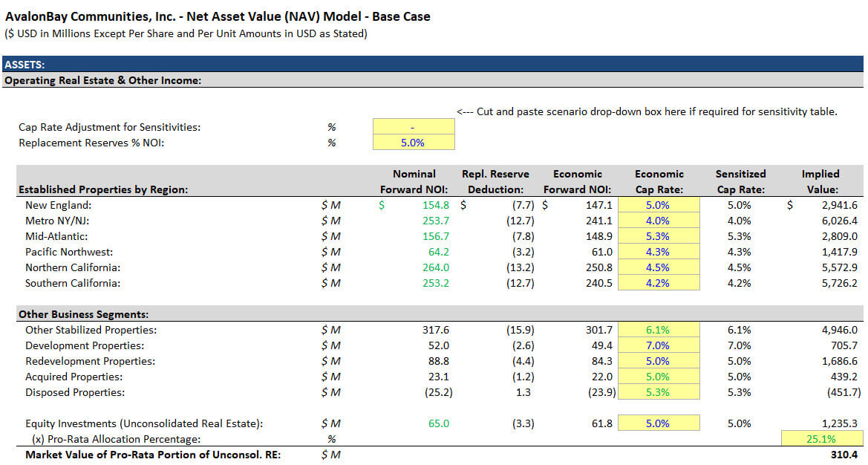Viewport: 868px width, 465px height.
Task: Select Southern California sensitized cap rate 4.2%
Action: [739, 283]
